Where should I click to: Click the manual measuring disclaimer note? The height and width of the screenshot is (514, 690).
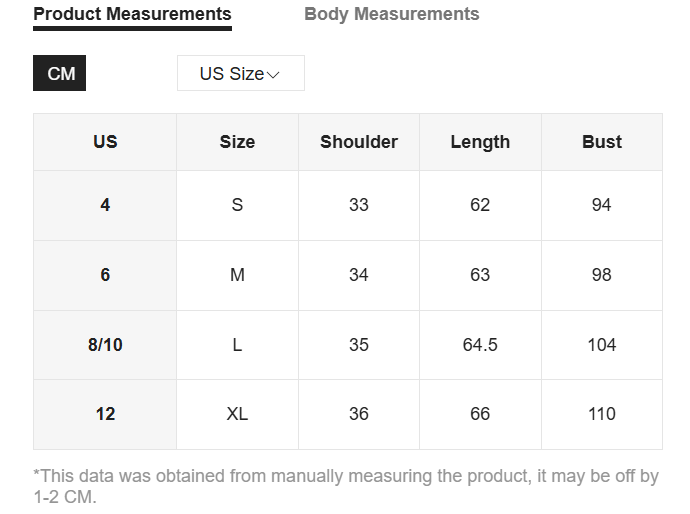345,486
